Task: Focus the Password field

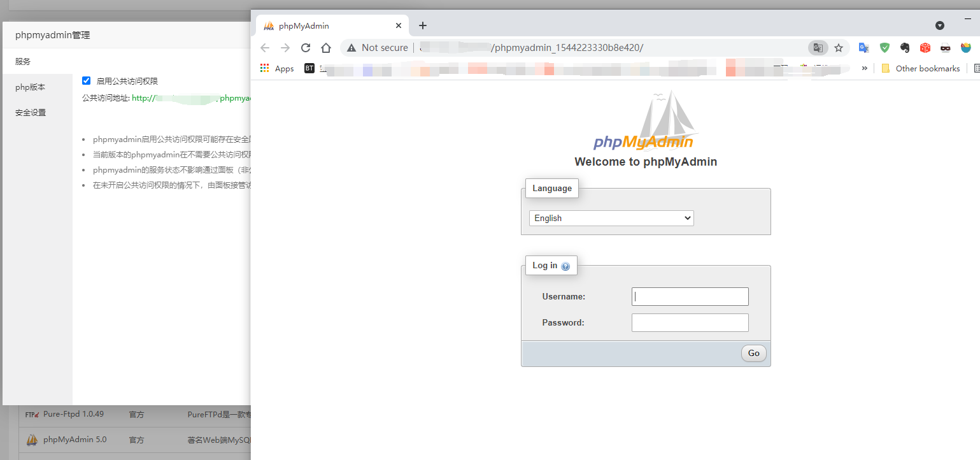Action: point(690,322)
